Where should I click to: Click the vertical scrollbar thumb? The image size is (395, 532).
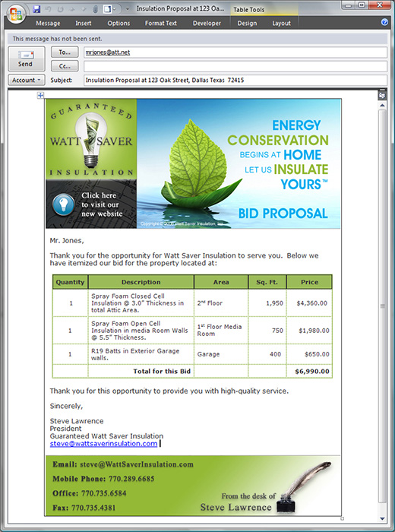[382, 306]
